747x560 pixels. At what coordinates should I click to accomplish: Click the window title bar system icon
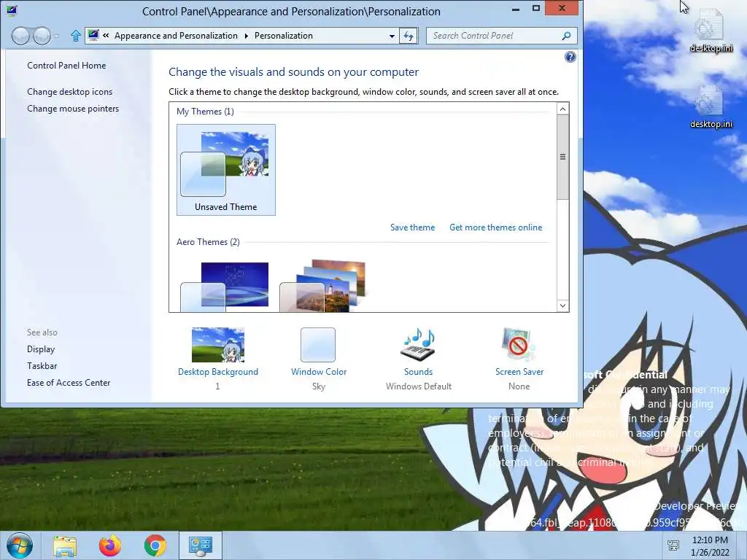[12, 10]
